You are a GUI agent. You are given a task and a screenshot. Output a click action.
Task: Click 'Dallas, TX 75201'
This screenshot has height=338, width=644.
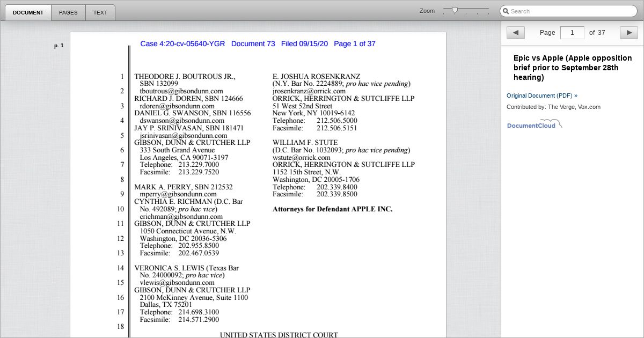click(x=166, y=305)
